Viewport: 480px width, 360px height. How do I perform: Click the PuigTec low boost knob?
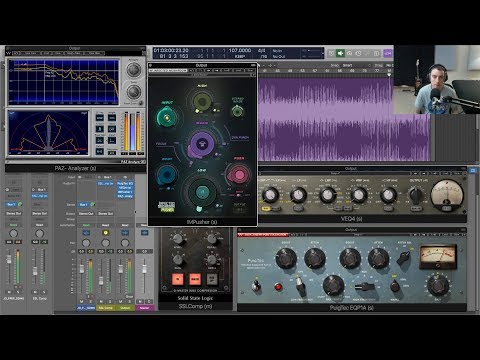coord(286,257)
